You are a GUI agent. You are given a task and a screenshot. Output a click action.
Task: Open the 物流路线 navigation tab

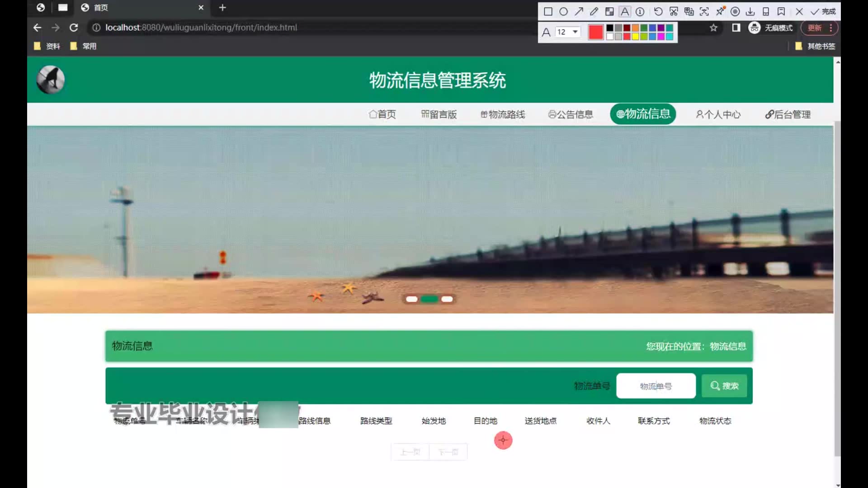[503, 114]
